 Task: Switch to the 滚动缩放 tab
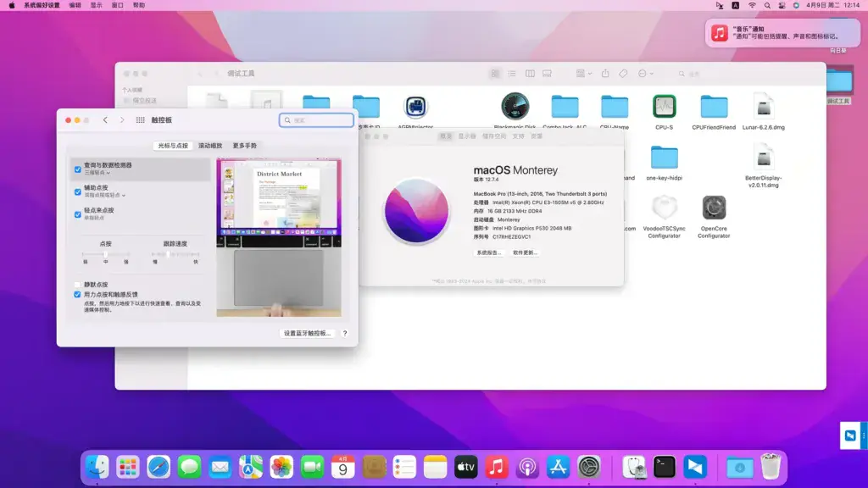(x=210, y=146)
